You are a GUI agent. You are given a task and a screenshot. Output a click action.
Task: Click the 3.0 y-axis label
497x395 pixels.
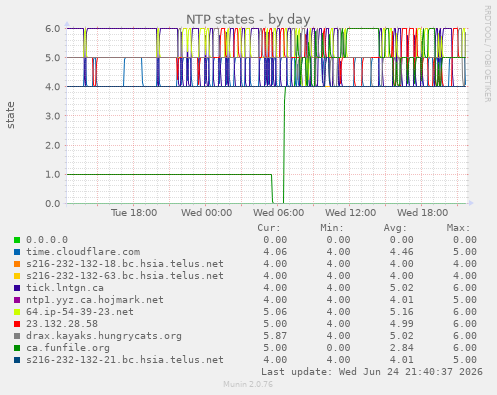(x=53, y=116)
